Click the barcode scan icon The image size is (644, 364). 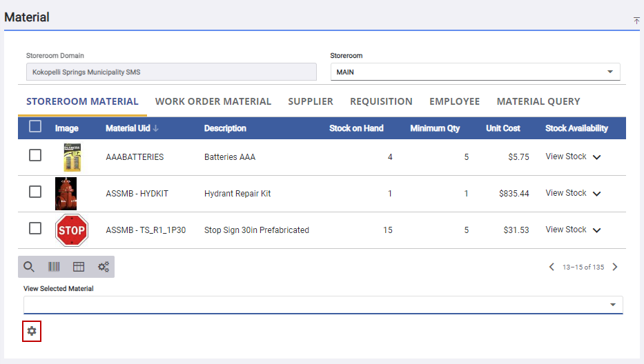(54, 267)
